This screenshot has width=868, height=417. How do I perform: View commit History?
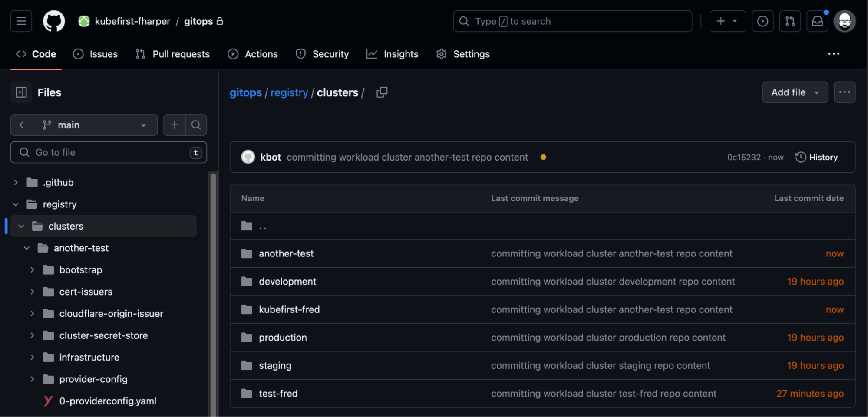click(x=817, y=157)
